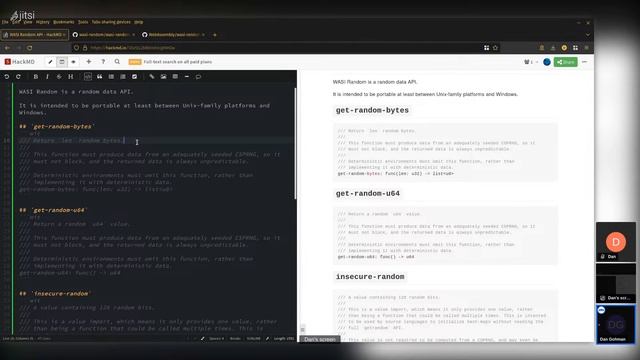Open HackMD help question mark

tap(103, 62)
